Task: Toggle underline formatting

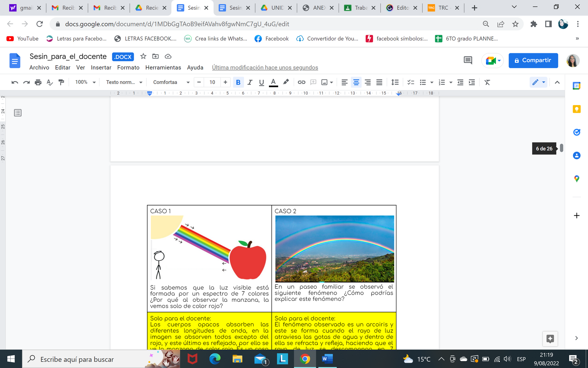Action: coord(261,82)
